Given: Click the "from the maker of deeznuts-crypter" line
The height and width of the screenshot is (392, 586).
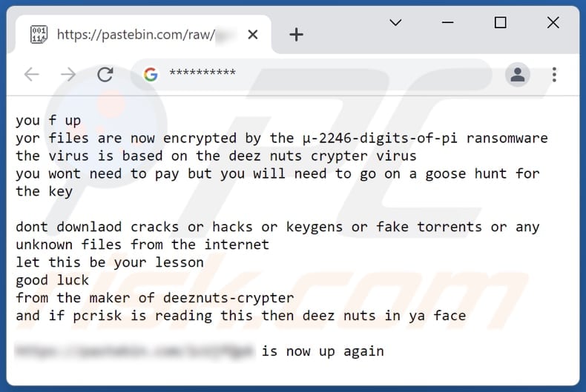Looking at the screenshot, I should (x=154, y=298).
